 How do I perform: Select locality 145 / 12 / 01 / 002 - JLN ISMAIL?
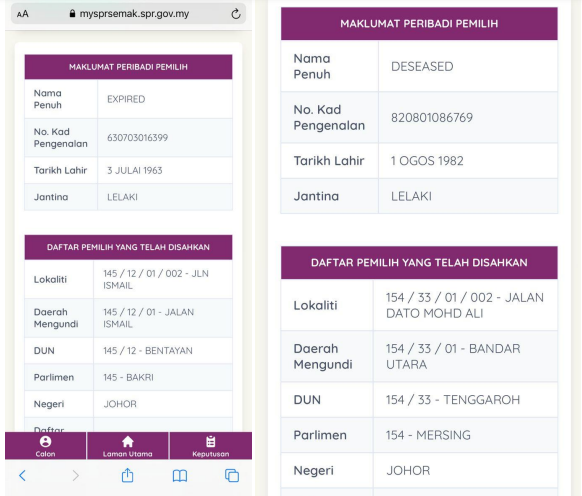pos(156,280)
